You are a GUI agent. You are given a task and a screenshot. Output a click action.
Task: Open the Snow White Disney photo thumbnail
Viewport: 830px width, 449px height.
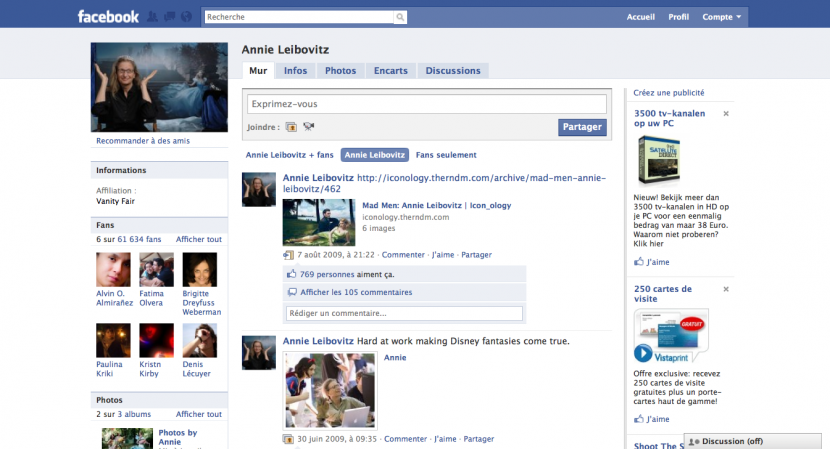point(330,390)
